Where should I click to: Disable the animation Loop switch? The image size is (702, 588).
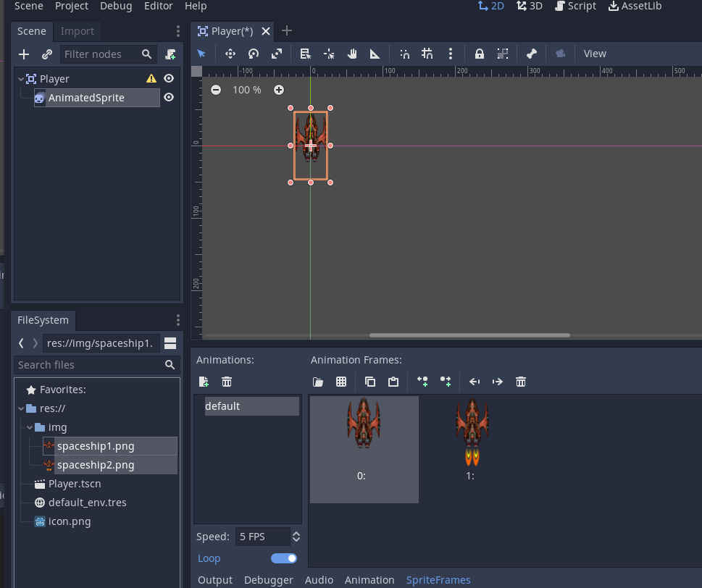(x=284, y=558)
